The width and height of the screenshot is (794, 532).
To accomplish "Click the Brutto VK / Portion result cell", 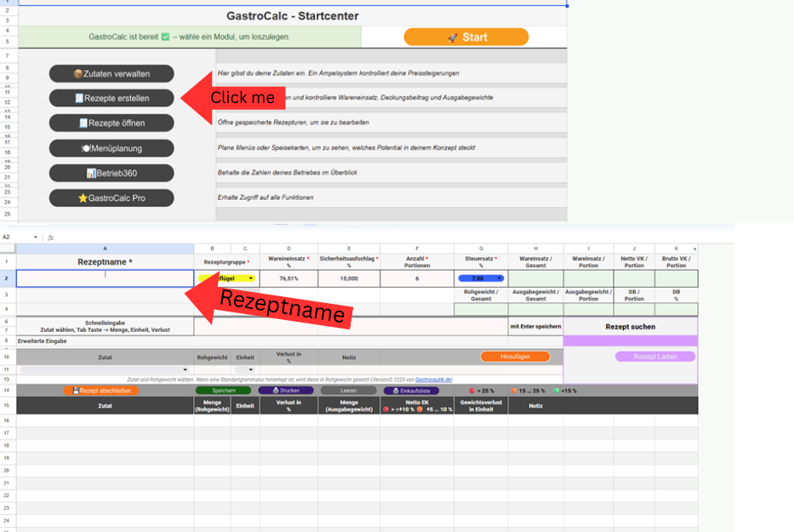I will tap(676, 278).
